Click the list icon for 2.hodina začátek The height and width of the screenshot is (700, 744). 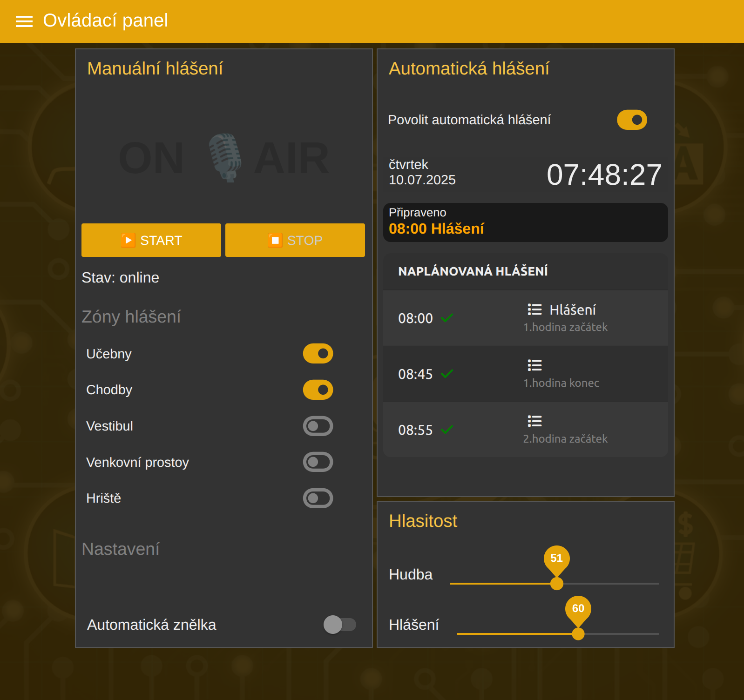pyautogui.click(x=534, y=421)
